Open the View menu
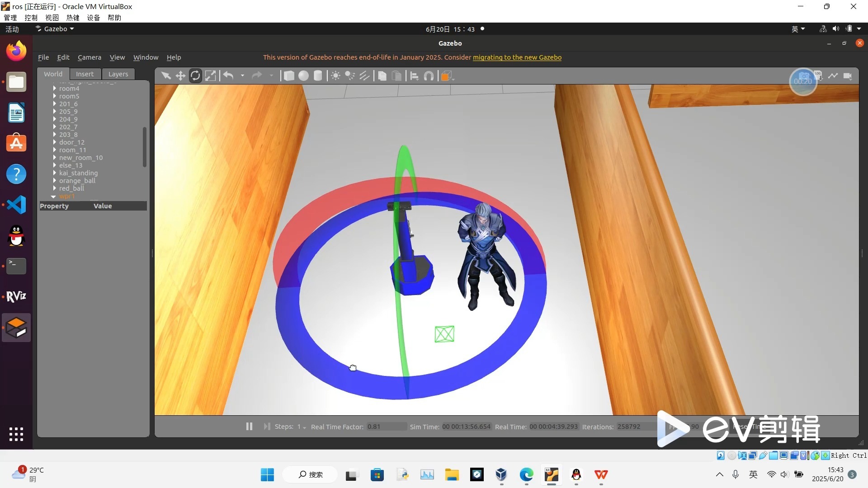The image size is (868, 488). coord(117,57)
